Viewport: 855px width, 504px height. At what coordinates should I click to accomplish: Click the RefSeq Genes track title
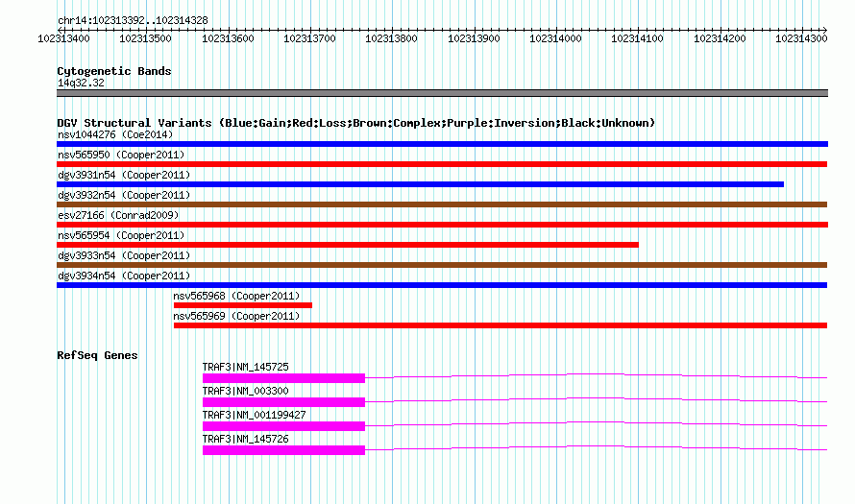tap(97, 355)
